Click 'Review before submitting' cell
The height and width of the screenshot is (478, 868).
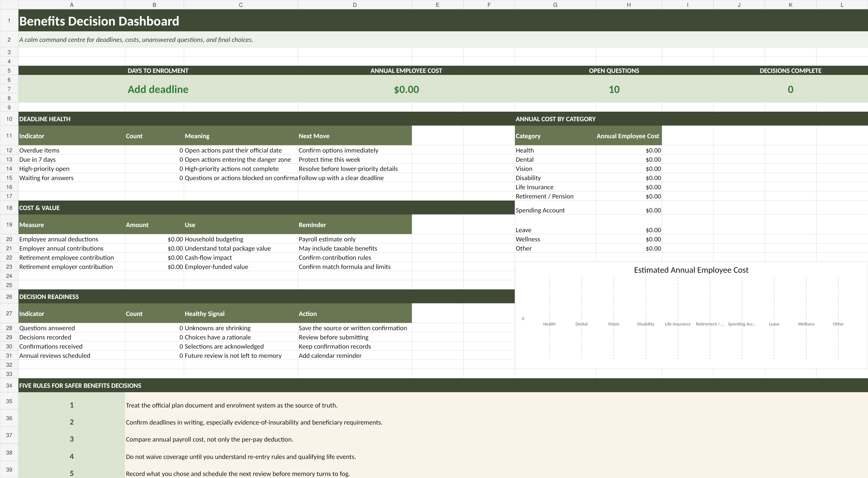[x=355, y=337]
